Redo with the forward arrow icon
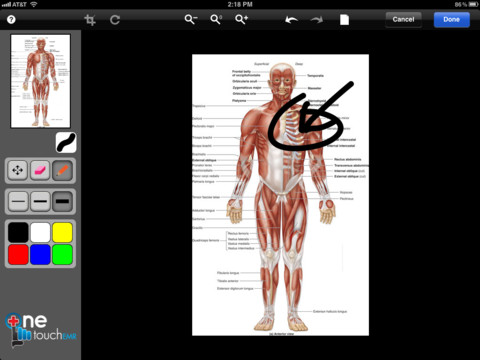This screenshot has height=360, width=480. coord(317,20)
